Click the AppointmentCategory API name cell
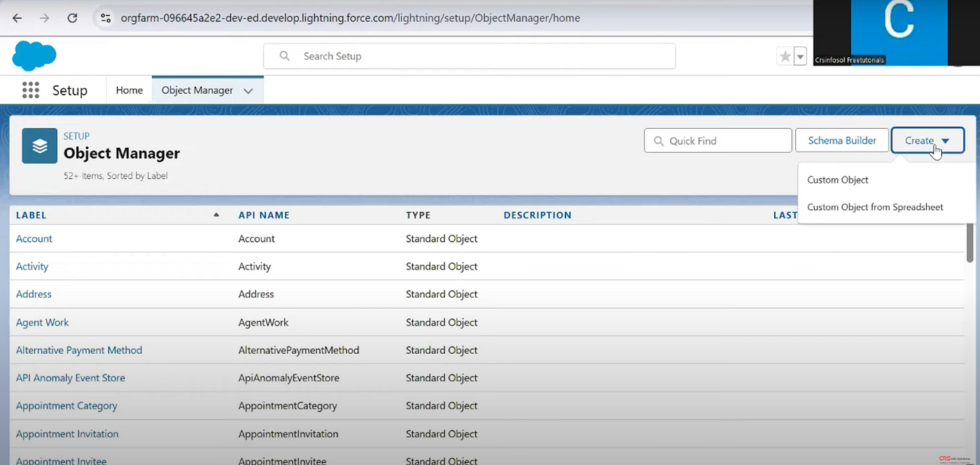980x465 pixels. (x=288, y=406)
